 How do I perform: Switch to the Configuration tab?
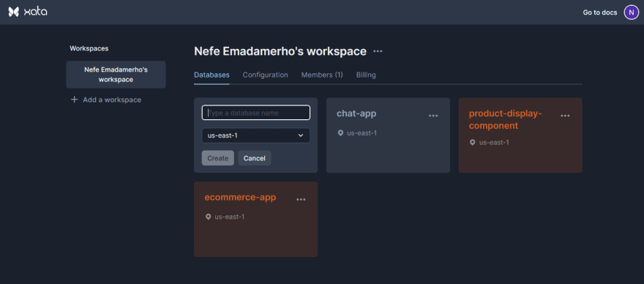click(266, 75)
